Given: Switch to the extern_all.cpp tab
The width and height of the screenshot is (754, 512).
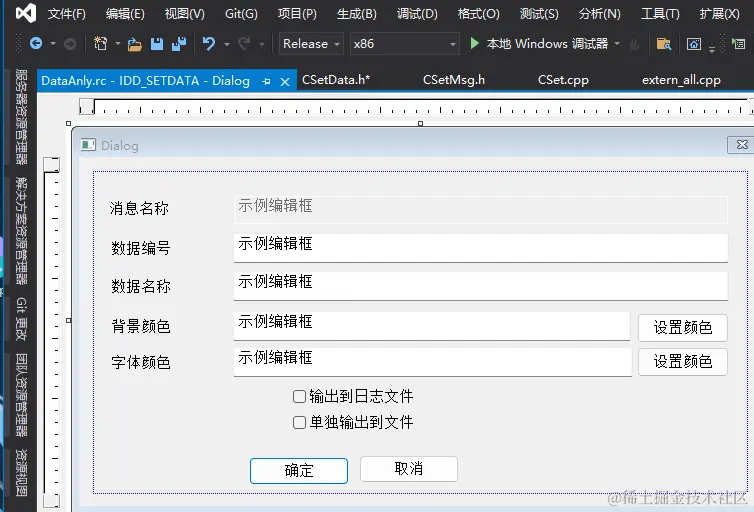Looking at the screenshot, I should click(x=681, y=80).
